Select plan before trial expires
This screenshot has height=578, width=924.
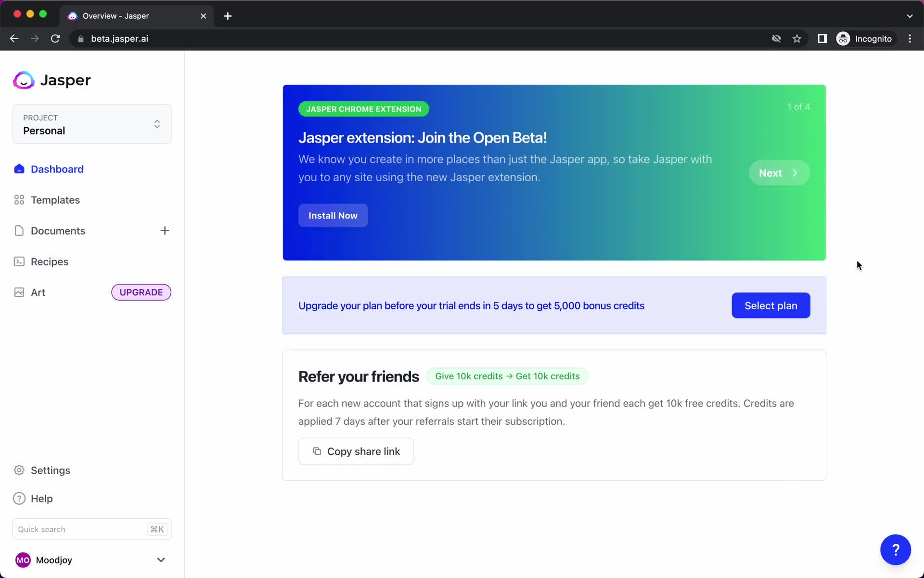(x=771, y=305)
